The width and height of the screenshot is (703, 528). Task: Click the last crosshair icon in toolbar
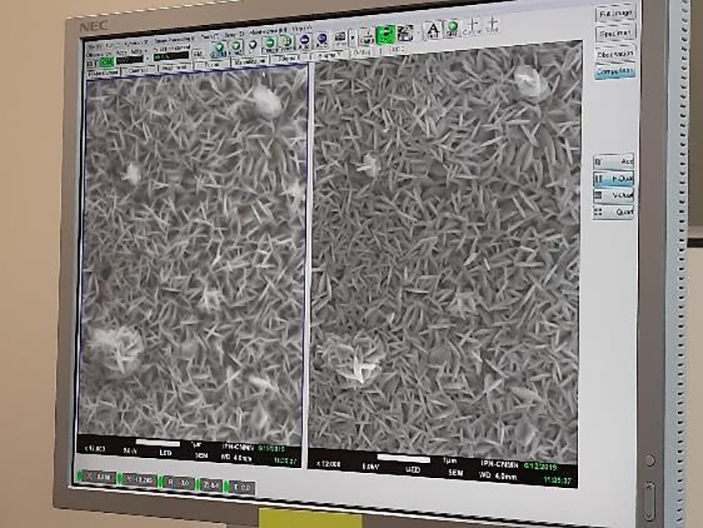pos(493,28)
